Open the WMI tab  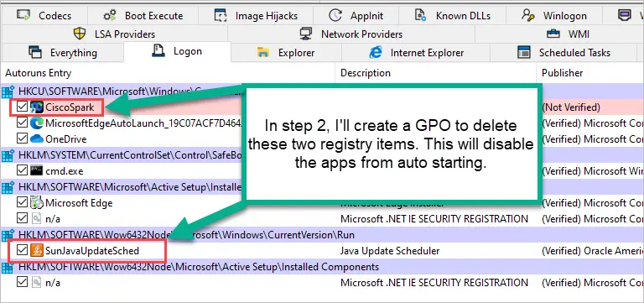[559, 34]
